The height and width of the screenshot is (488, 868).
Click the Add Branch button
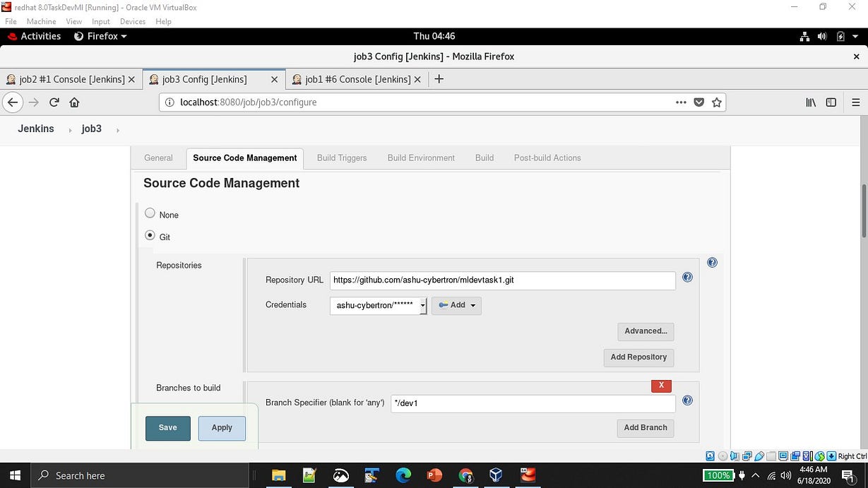pos(646,428)
